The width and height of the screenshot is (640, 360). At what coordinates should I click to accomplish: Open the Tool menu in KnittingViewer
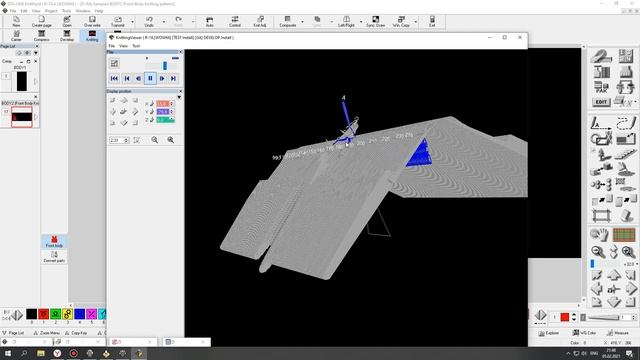coord(136,46)
